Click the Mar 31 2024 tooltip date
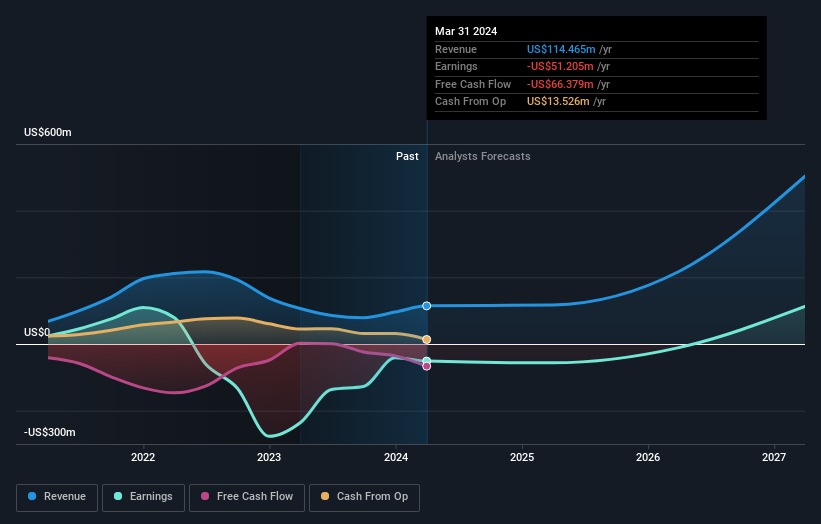The image size is (821, 524). pyautogui.click(x=466, y=31)
